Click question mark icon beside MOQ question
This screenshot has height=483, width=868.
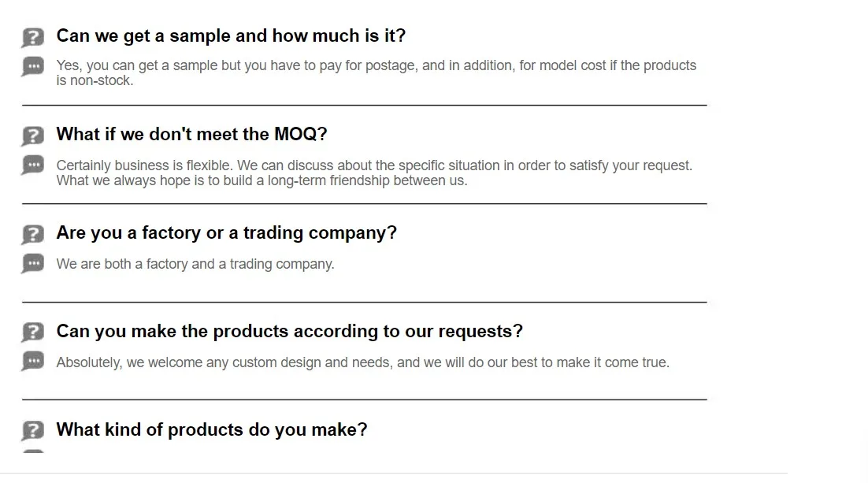(32, 136)
